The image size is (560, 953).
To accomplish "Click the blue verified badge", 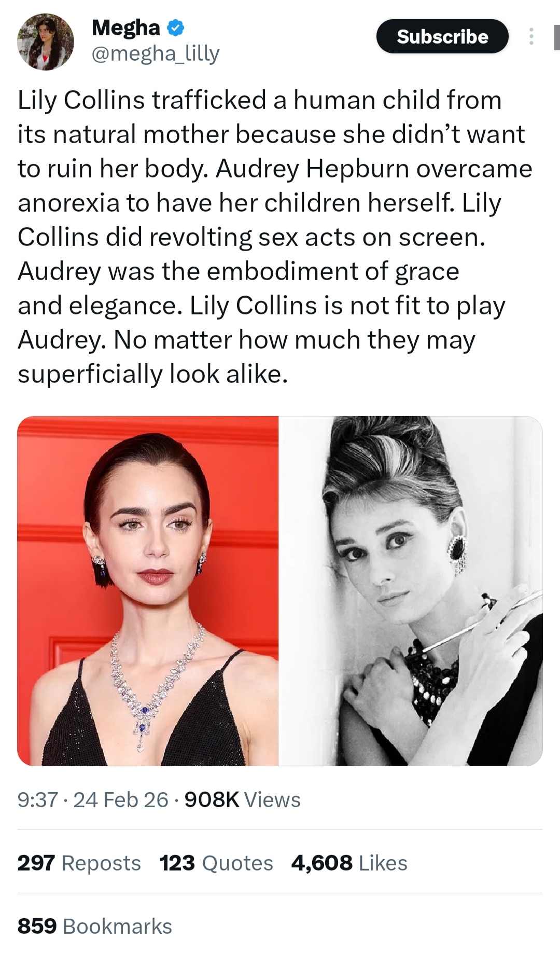I will click(176, 28).
